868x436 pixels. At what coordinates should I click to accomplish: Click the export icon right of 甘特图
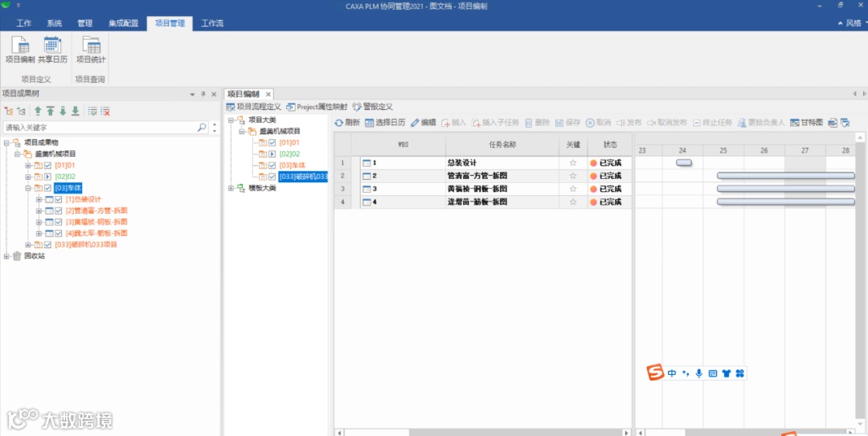pyautogui.click(x=833, y=122)
